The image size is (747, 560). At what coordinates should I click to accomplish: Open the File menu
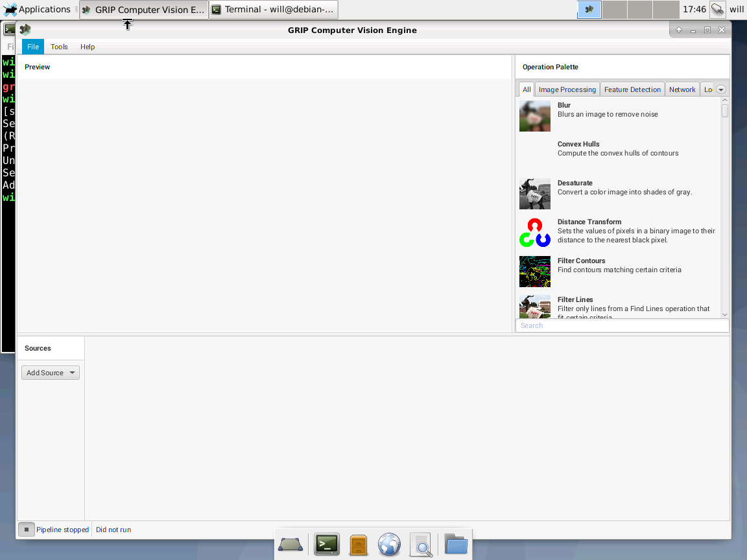pos(33,47)
